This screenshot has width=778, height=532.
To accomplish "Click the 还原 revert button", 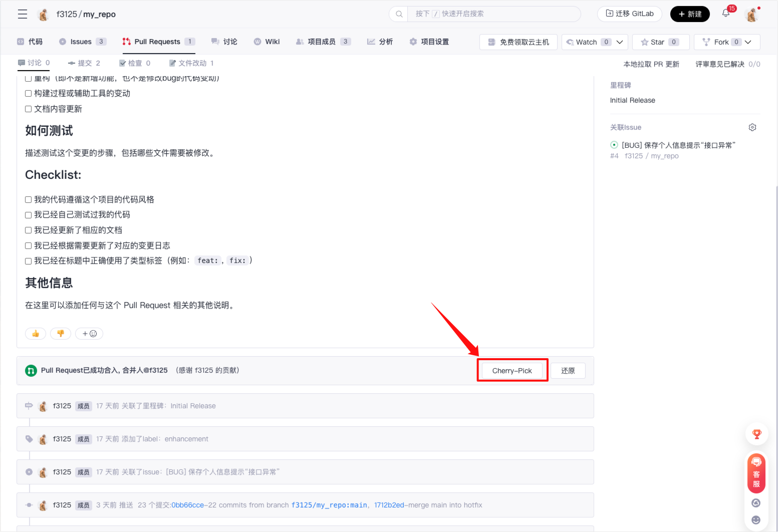I will tap(568, 371).
